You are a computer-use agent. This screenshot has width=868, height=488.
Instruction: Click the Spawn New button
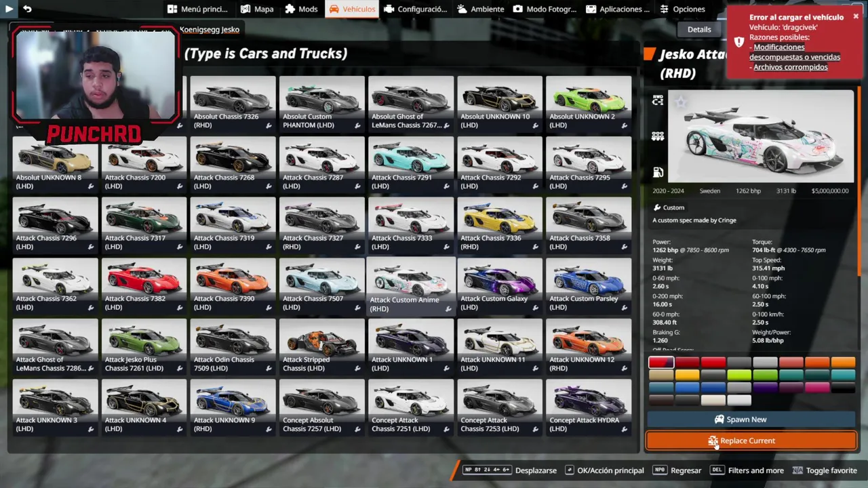[751, 420]
